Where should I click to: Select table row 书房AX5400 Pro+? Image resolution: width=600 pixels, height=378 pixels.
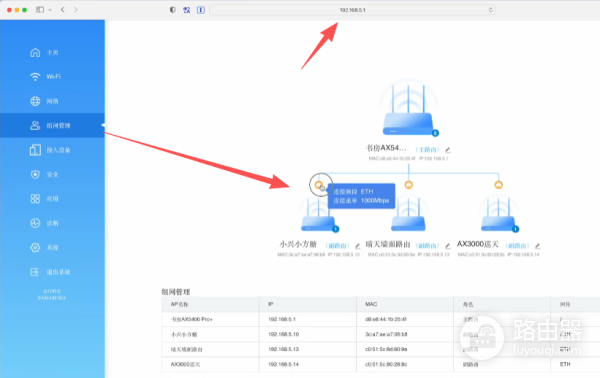coord(380,319)
